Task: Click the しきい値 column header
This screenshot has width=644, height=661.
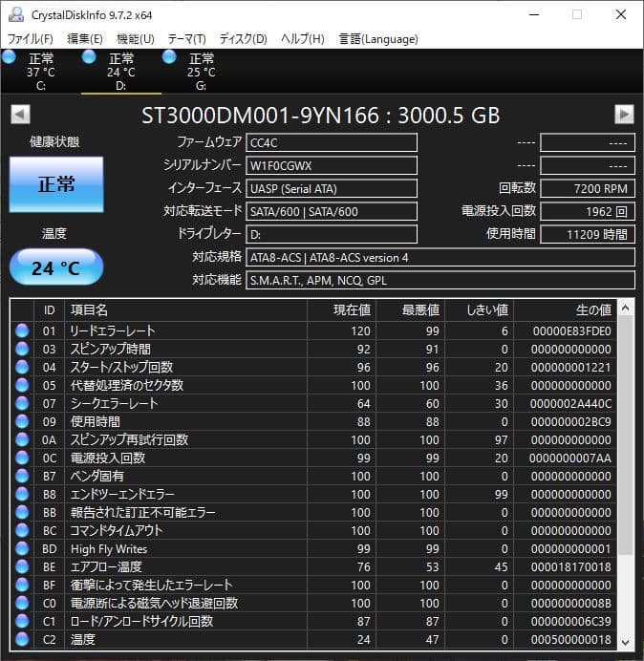Action: [x=480, y=310]
